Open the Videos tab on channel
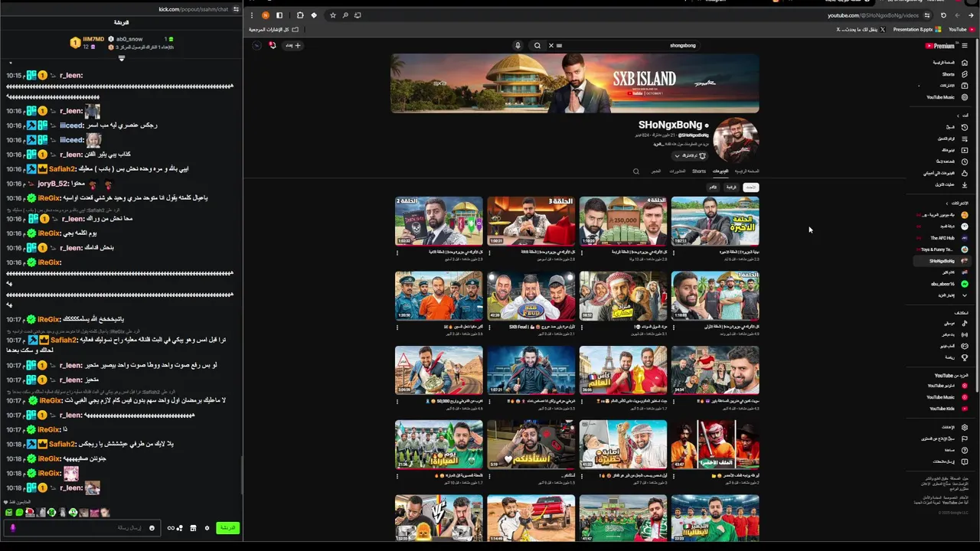This screenshot has width=980, height=551. (x=720, y=171)
